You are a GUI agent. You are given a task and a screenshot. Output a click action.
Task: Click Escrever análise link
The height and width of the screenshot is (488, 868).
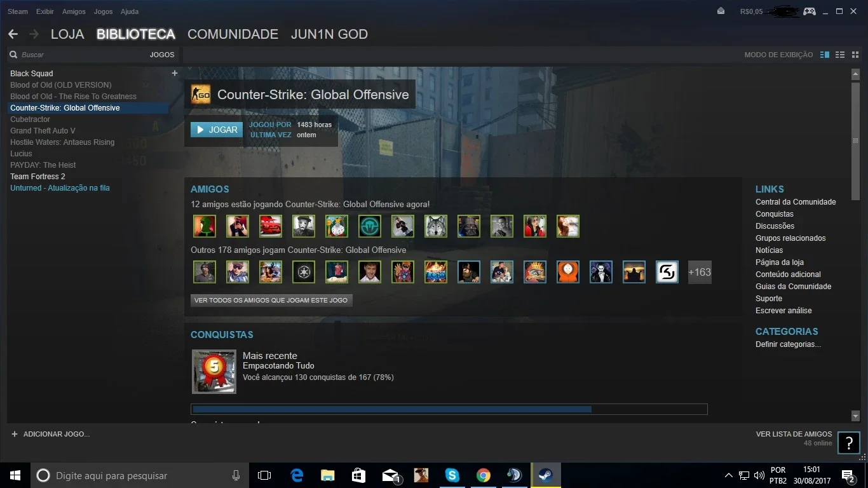(783, 311)
